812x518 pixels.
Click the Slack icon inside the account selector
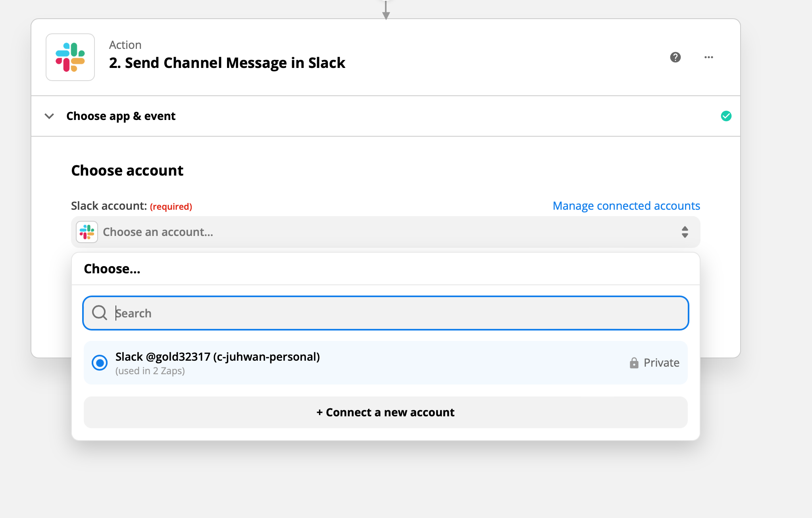pos(87,232)
